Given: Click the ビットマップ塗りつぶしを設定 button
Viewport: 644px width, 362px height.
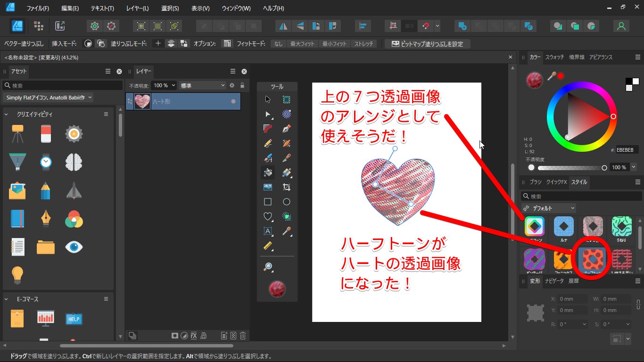Looking at the screenshot, I should 427,44.
